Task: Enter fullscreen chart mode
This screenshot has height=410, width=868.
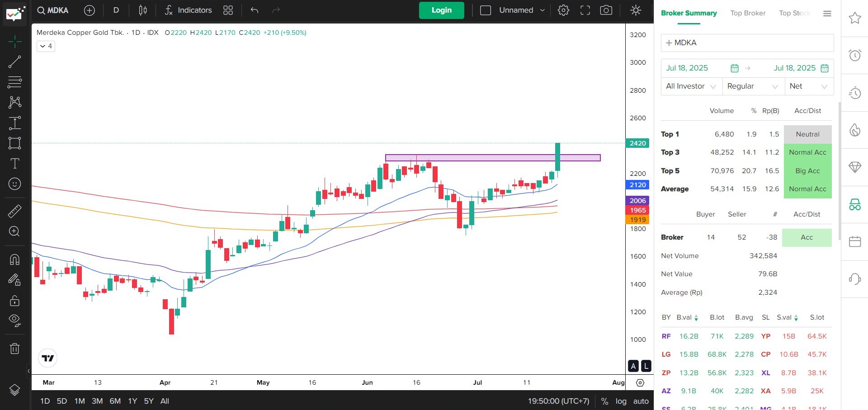Action: 585,10
